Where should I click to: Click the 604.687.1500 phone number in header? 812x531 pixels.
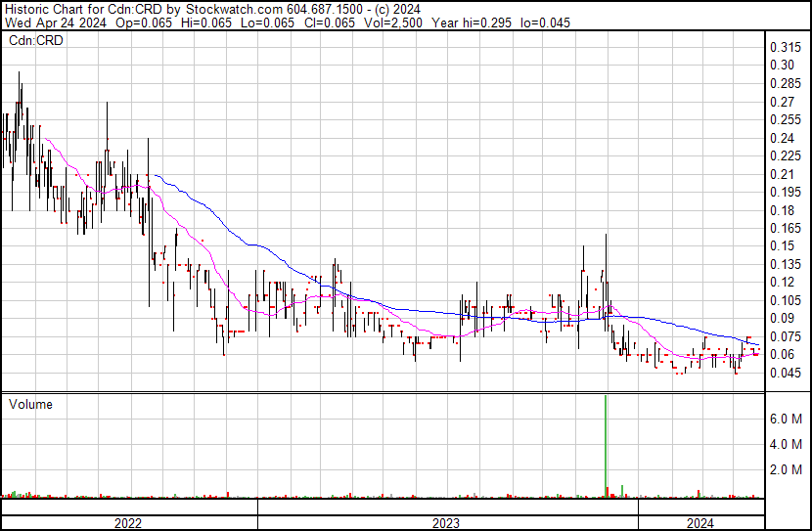[322, 8]
